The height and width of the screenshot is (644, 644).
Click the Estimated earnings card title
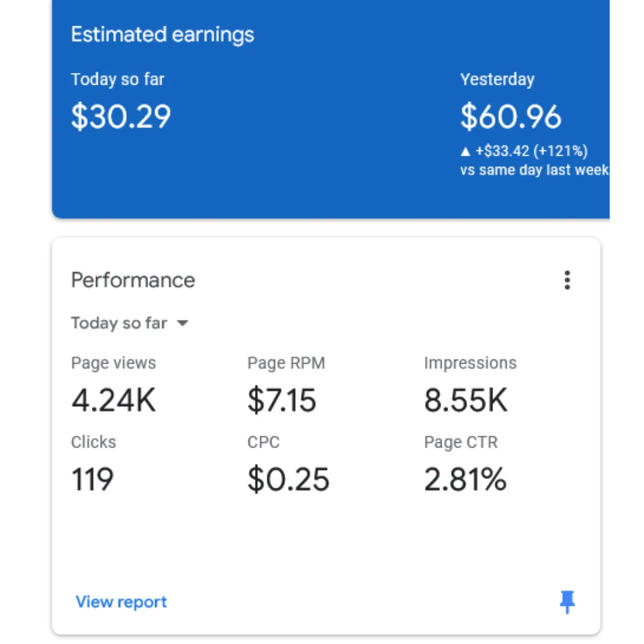tap(163, 35)
